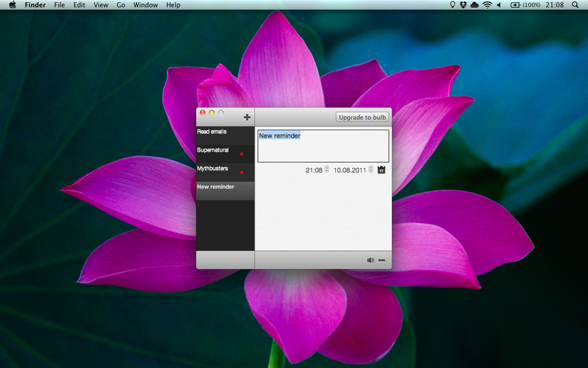Toggle the reminder sound speaker icon
Image resolution: width=588 pixels, height=368 pixels.
(x=370, y=260)
